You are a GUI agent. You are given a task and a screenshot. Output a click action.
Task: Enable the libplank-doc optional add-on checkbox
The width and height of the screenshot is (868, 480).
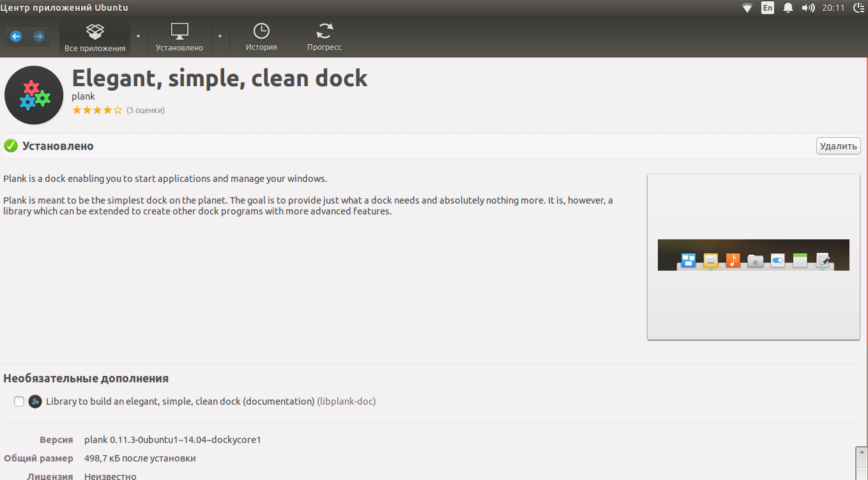pyautogui.click(x=19, y=401)
